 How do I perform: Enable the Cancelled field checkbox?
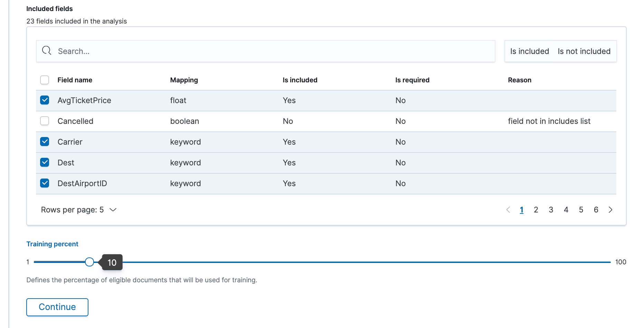44,121
